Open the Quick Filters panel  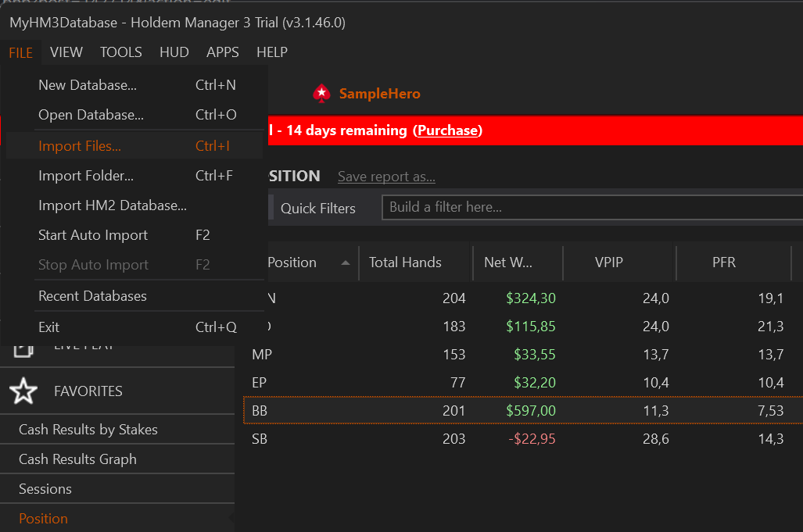coord(317,208)
